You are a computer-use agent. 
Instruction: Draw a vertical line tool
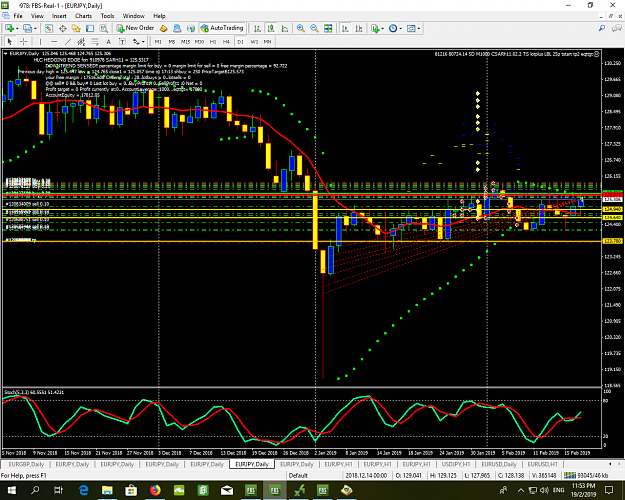40,41
